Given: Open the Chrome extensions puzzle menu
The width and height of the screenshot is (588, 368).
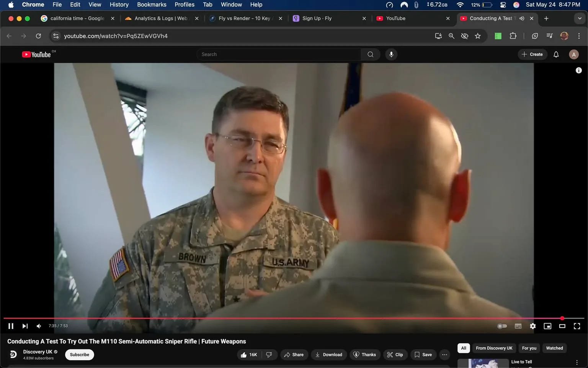Looking at the screenshot, I should (x=513, y=36).
